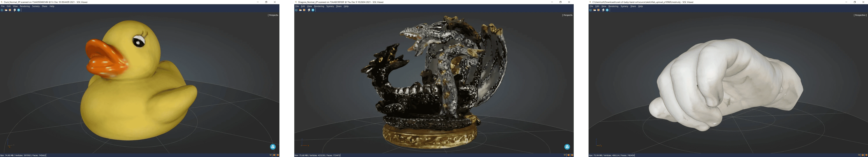
Task: Open the Share menu in the Dragons window
Action: tap(339, 6)
